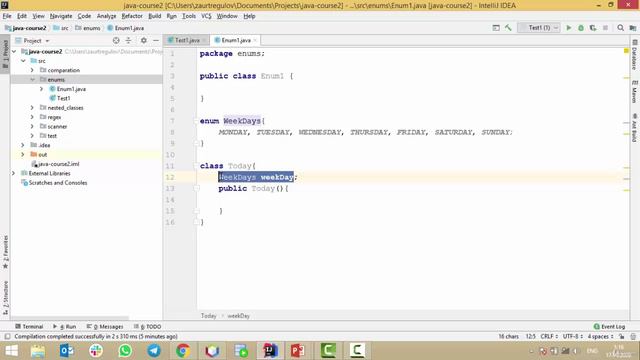
Task: Open WhatsApp from the taskbar
Action: 125,351
